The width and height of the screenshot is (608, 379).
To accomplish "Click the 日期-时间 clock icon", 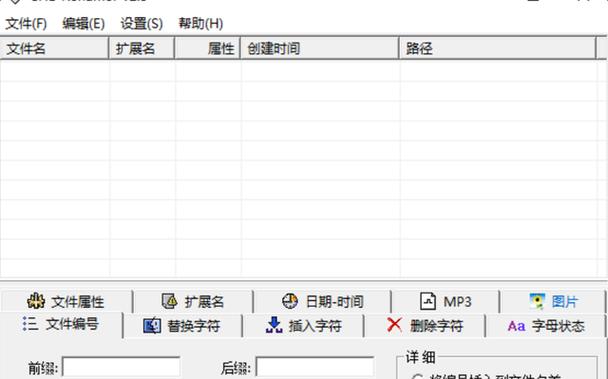I will coord(290,301).
